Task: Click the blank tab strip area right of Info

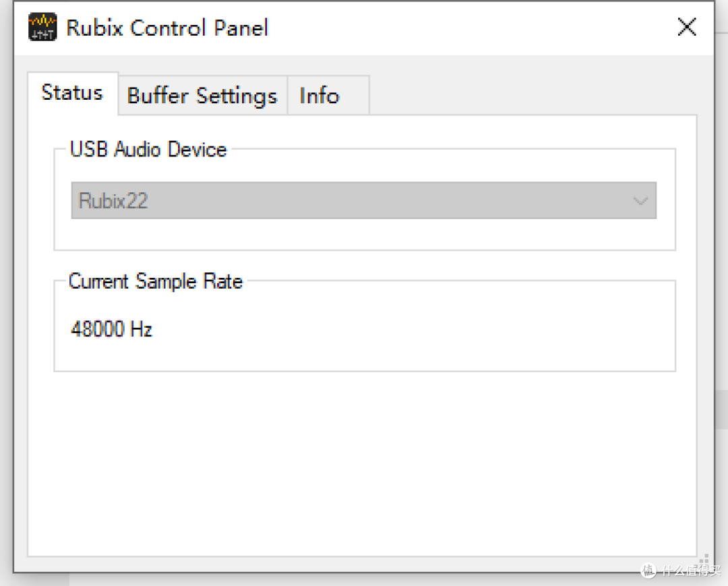Action: click(533, 96)
